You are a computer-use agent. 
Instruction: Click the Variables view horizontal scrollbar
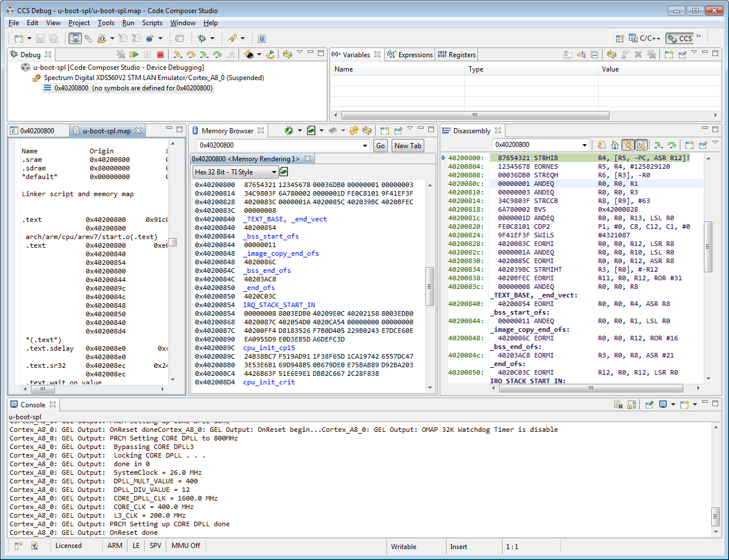pos(474,115)
